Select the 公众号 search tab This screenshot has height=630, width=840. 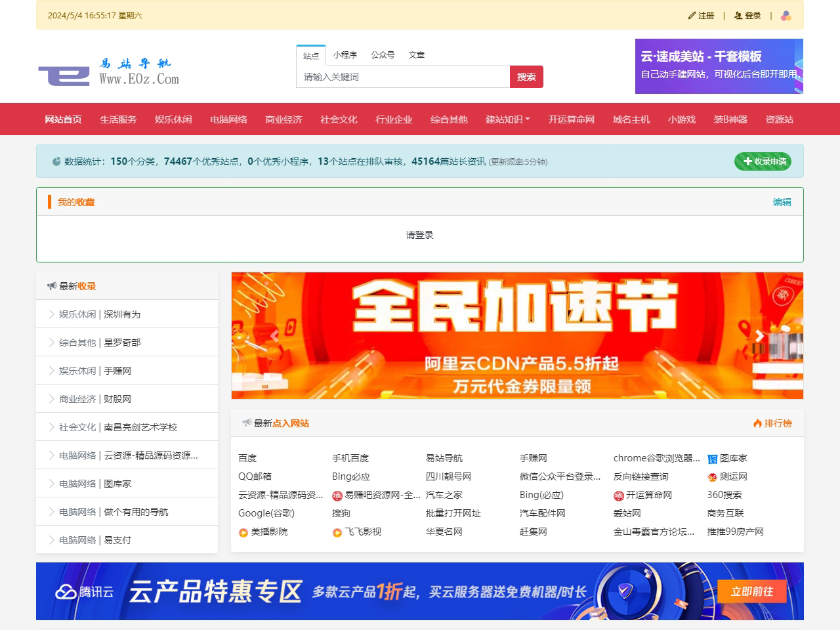tap(383, 55)
